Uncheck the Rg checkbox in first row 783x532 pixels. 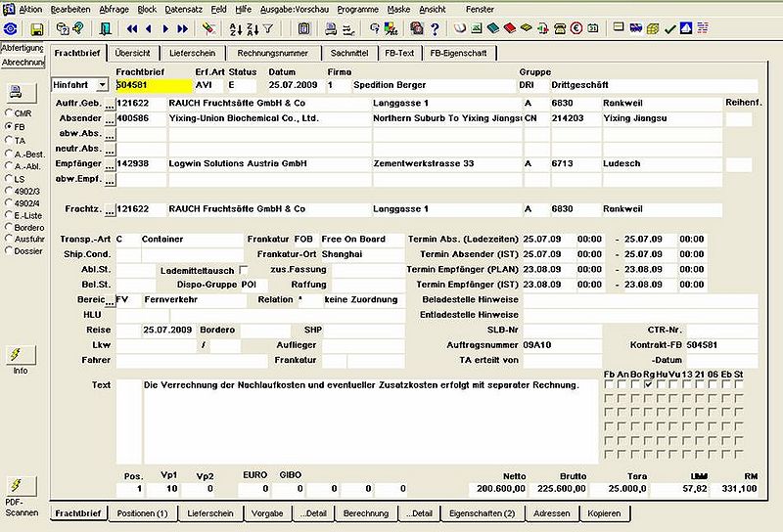point(648,384)
